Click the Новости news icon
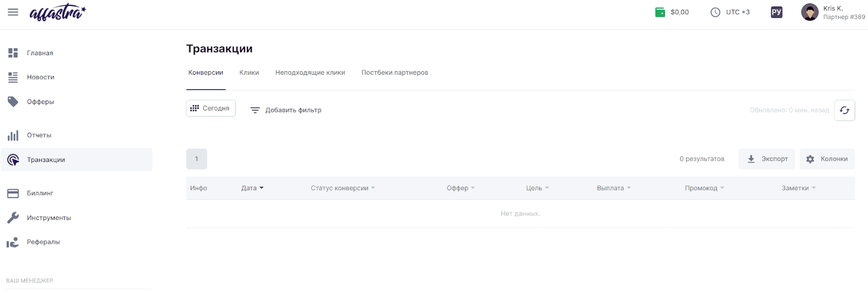 [13, 77]
